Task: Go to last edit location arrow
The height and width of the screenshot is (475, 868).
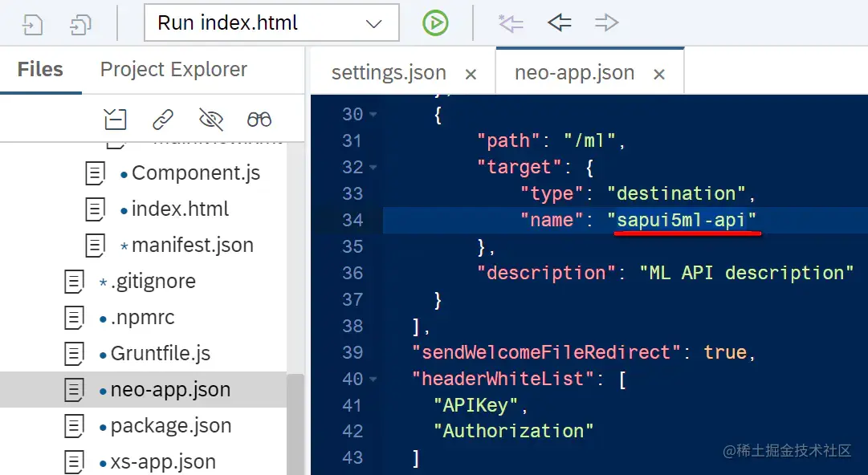Action: click(x=511, y=23)
